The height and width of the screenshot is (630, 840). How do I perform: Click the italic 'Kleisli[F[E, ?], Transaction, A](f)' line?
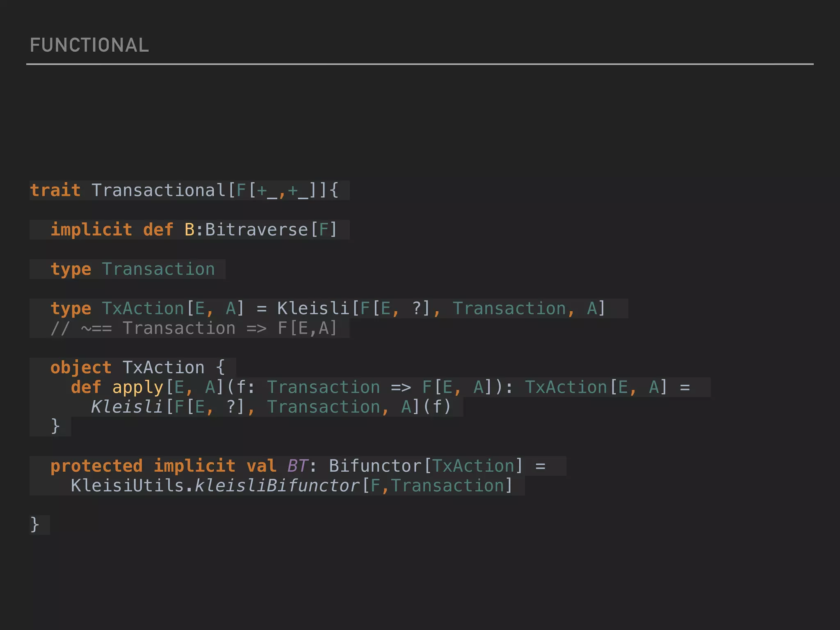271,407
